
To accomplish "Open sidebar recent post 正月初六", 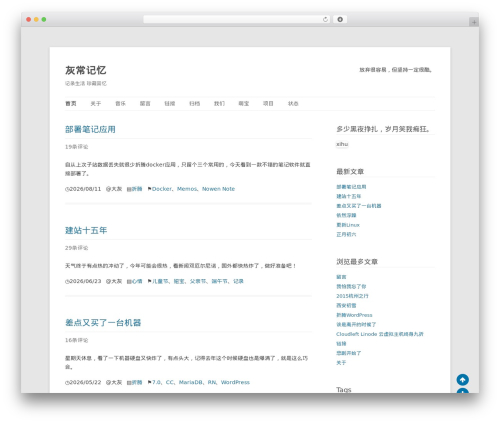I will click(346, 235).
